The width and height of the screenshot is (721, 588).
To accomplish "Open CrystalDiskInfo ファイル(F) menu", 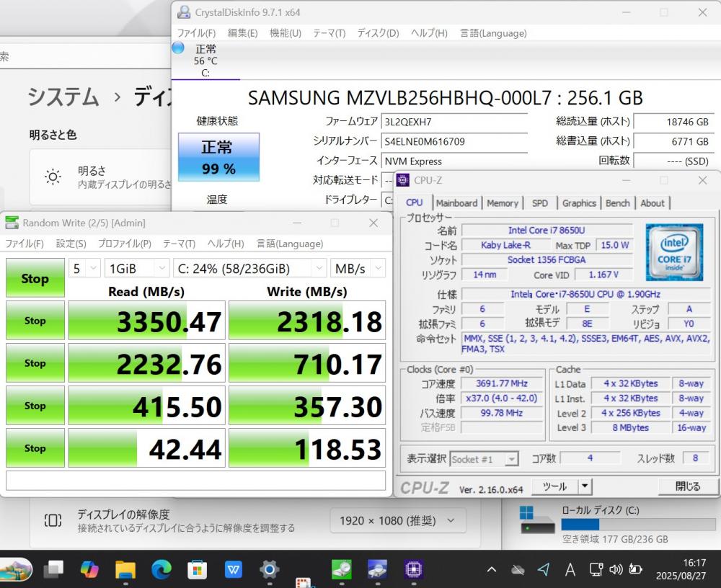I will 196,33.
